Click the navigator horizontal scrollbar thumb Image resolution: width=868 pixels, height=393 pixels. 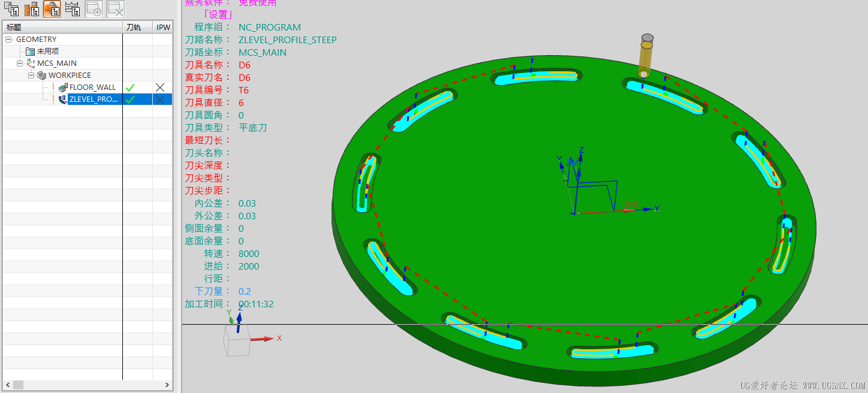18,385
